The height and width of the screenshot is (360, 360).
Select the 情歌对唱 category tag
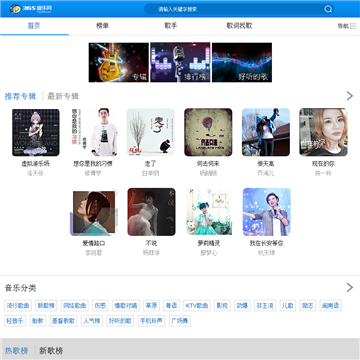[126, 305]
